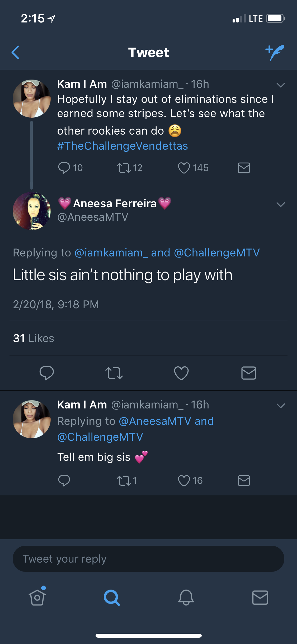Viewport: 297px width, 644px height.
Task: Reply to Kam's tweet with 10 replies
Action: [64, 168]
